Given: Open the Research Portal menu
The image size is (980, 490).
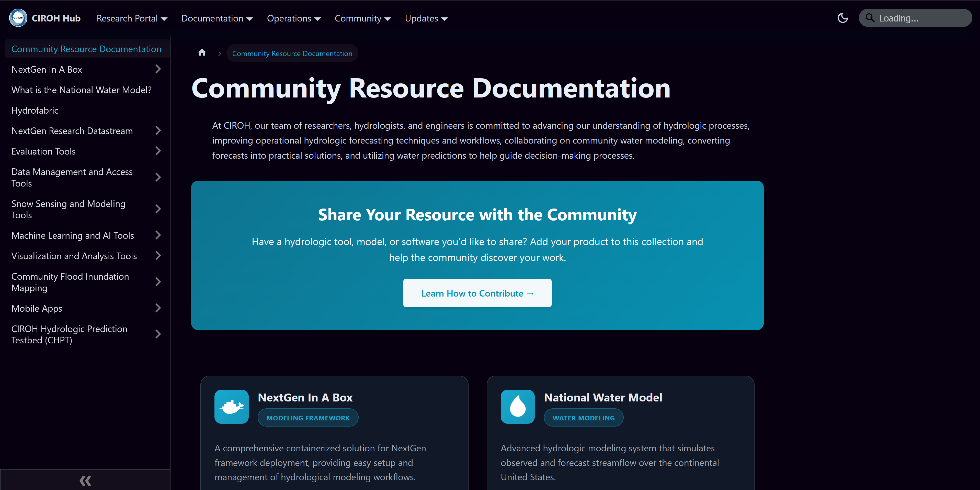Looking at the screenshot, I should [131, 18].
